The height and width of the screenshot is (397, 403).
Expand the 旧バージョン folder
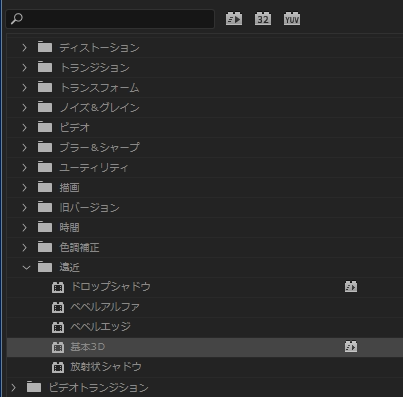(x=24, y=208)
